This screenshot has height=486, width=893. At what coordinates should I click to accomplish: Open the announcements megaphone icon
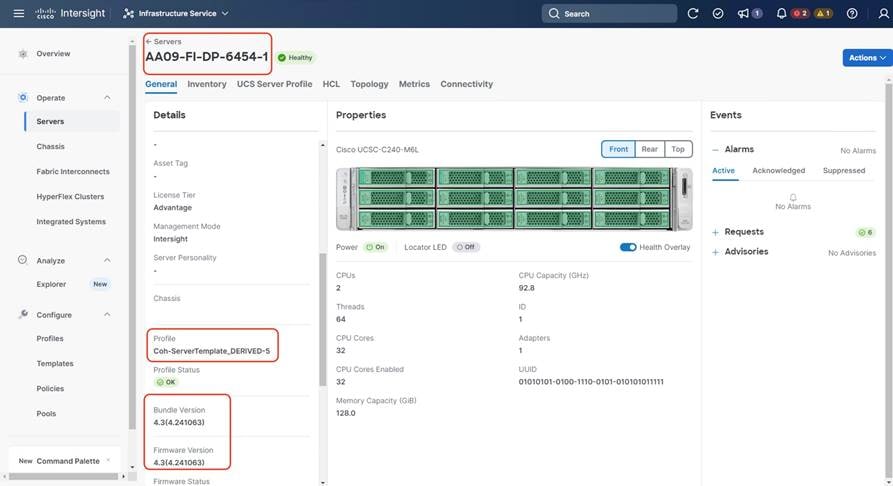coord(743,13)
